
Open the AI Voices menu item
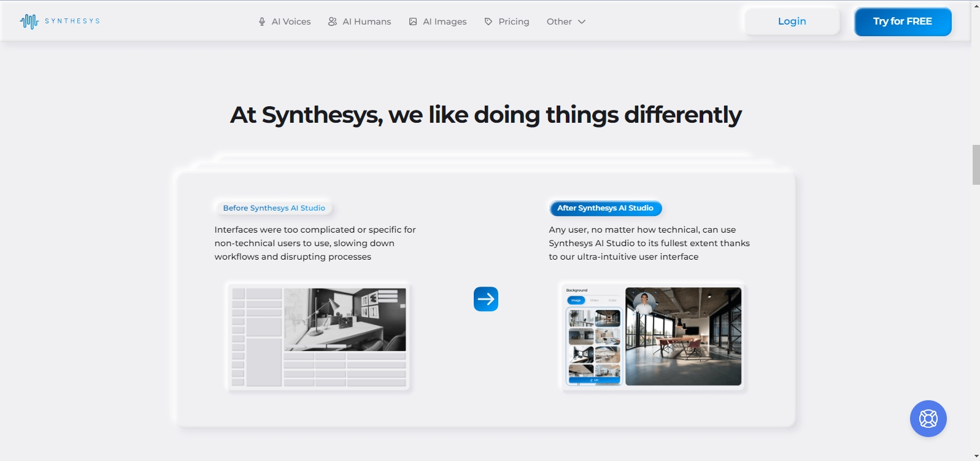[x=285, y=21]
